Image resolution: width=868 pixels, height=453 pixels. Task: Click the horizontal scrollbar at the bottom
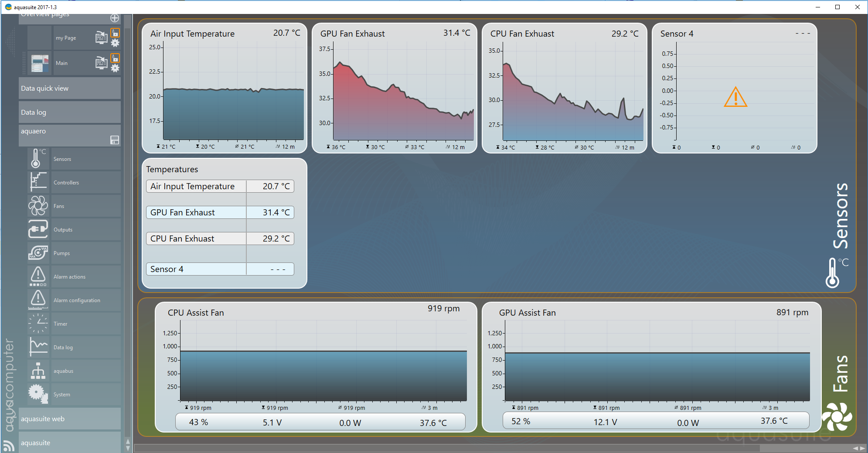coord(447,448)
